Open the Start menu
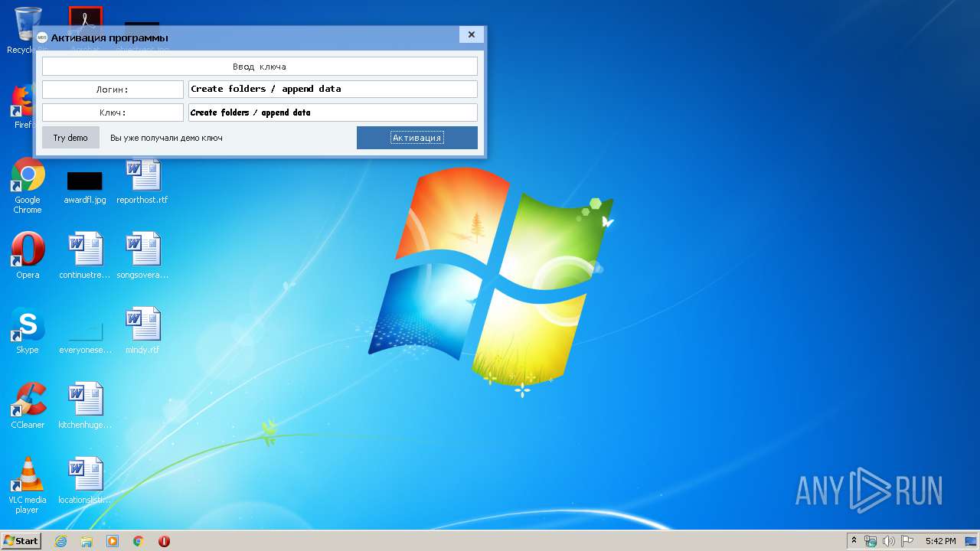 pos(21,541)
